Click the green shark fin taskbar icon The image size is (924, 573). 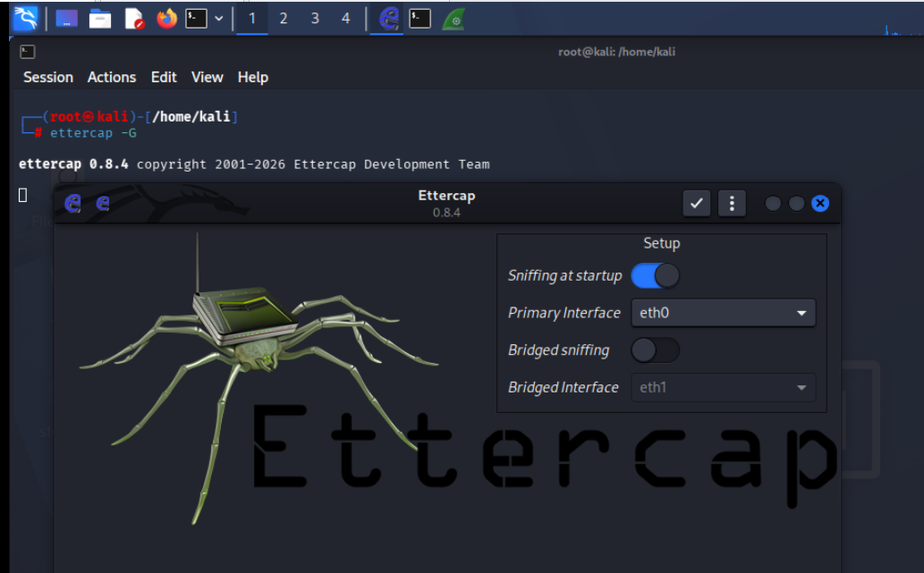point(454,19)
